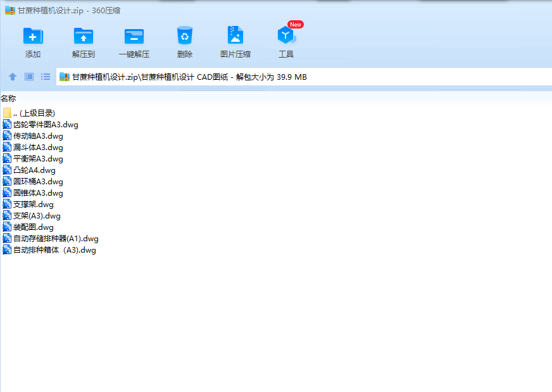Click the dwg icon beside 自动排种箱体 (A3).dwg
Image resolution: width=552 pixels, height=392 pixels.
(x=7, y=250)
